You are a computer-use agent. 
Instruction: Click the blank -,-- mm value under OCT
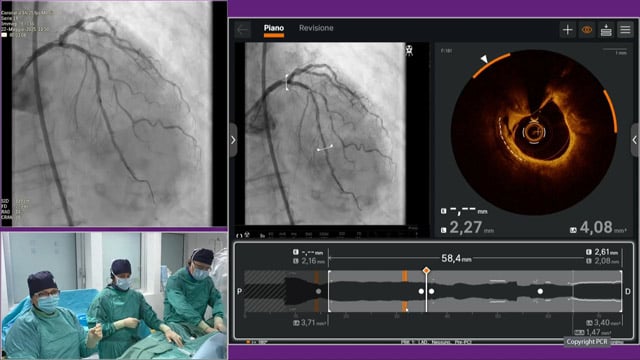469,211
